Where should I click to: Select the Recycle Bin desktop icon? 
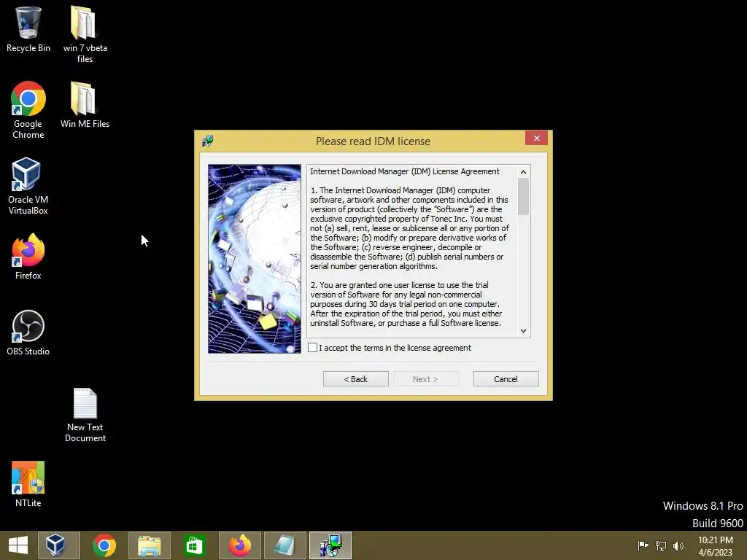point(28,29)
